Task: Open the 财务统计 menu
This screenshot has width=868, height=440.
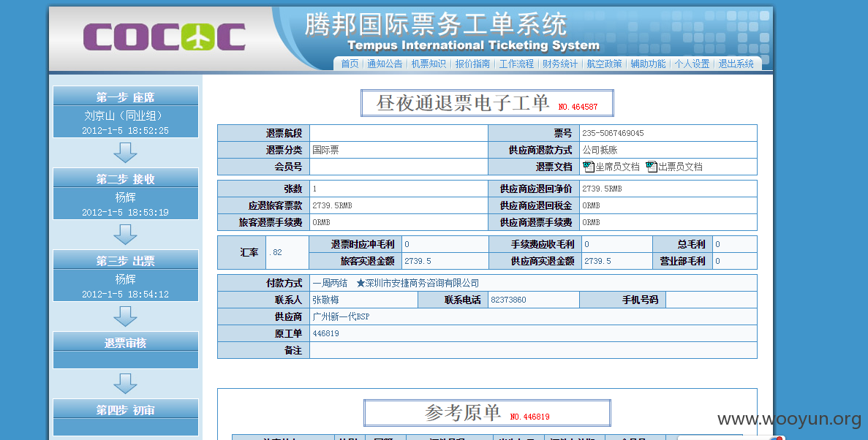Action: (x=560, y=64)
